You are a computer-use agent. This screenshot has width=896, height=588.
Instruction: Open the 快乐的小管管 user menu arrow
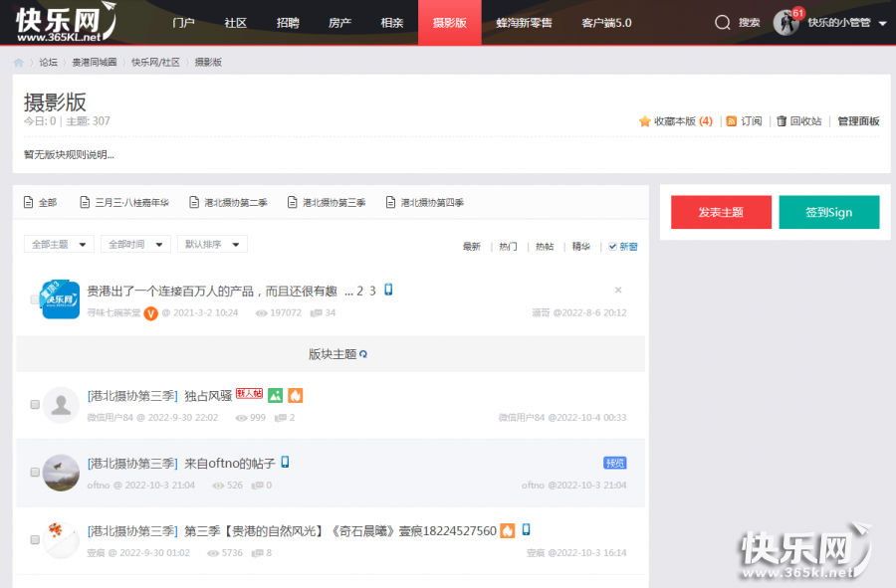[x=882, y=24]
